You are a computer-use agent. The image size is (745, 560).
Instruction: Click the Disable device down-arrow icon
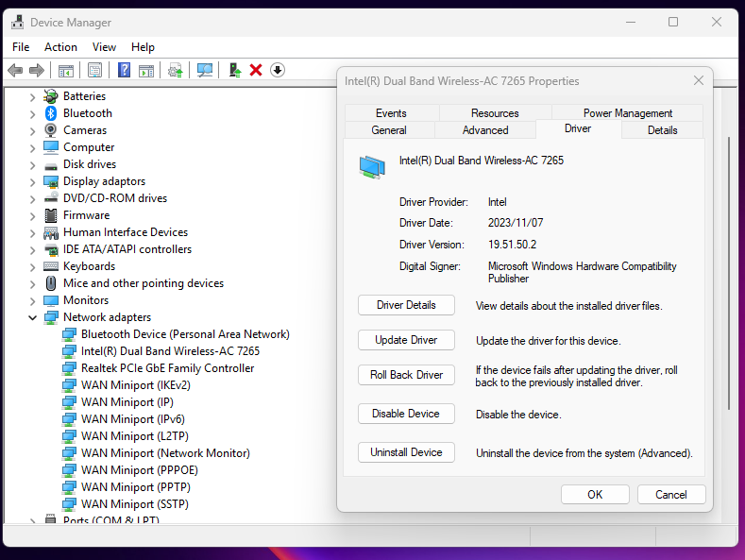pos(278,71)
